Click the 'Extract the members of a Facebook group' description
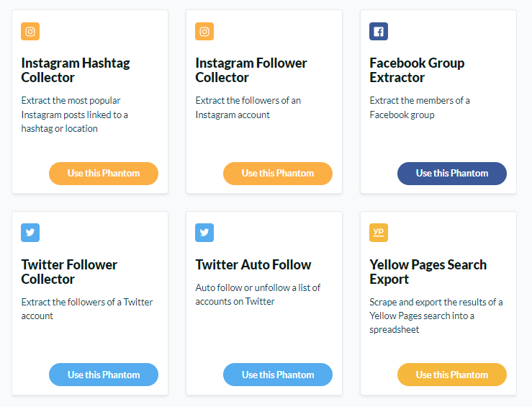532x407 pixels. coord(420,107)
